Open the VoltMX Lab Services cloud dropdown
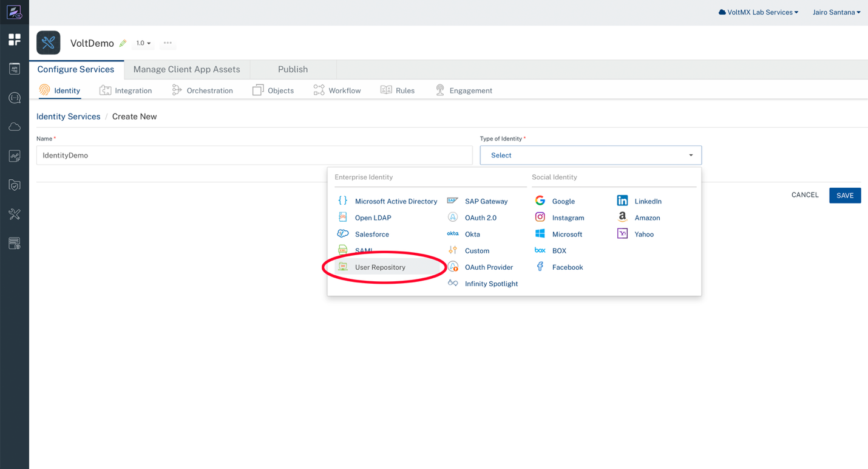The image size is (868, 469). 758,12
